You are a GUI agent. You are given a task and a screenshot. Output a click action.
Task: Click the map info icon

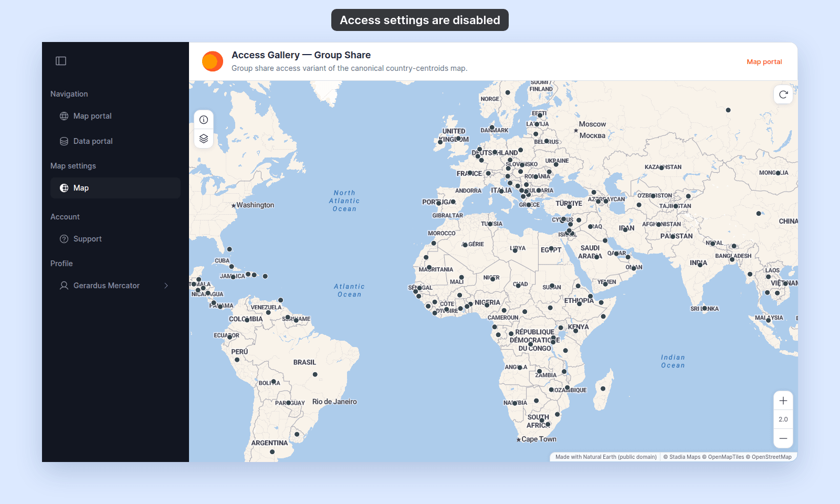pyautogui.click(x=204, y=120)
